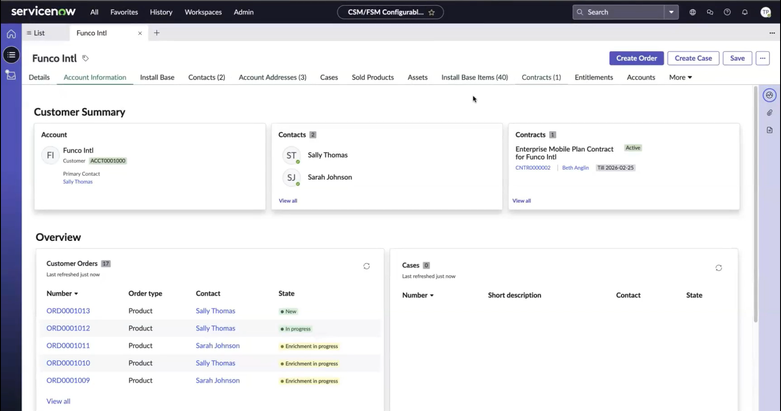781x411 pixels.
Task: Open the CSM/FSM Configurable workspace title pill
Action: (390, 12)
